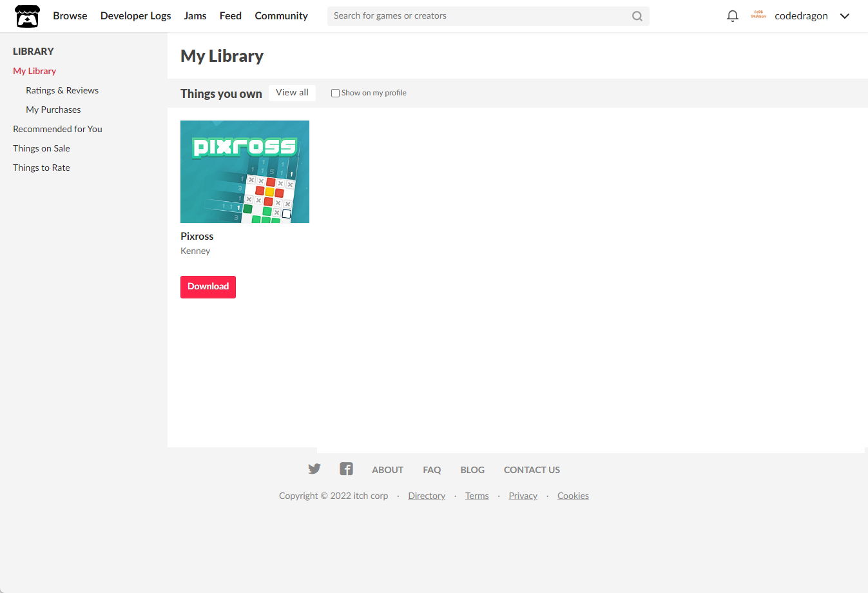The height and width of the screenshot is (593, 868).
Task: Open the Kenney creator link
Action: click(195, 251)
